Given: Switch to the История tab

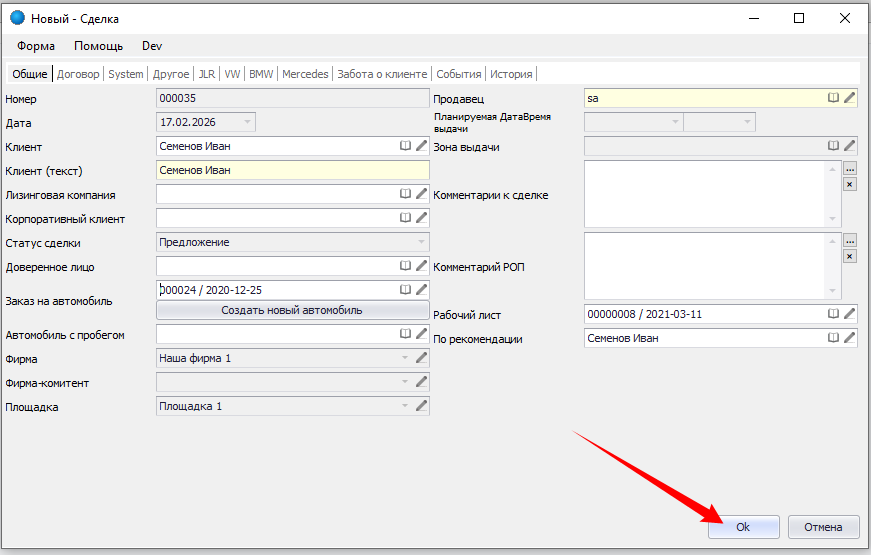Looking at the screenshot, I should [x=511, y=74].
